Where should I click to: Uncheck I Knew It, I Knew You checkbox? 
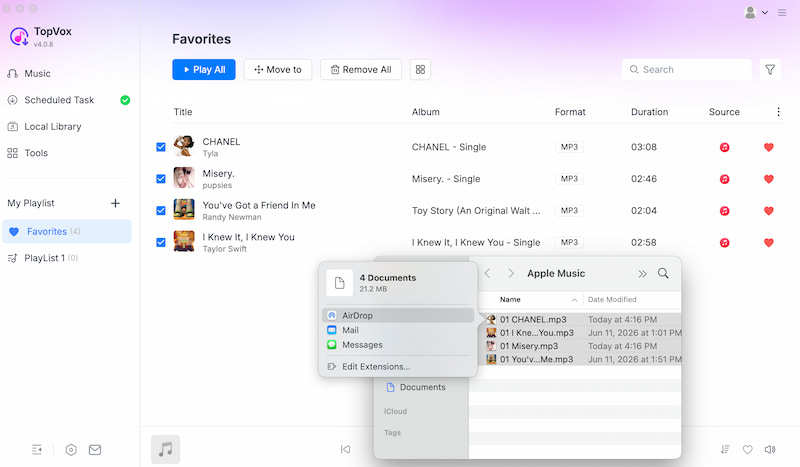(161, 242)
